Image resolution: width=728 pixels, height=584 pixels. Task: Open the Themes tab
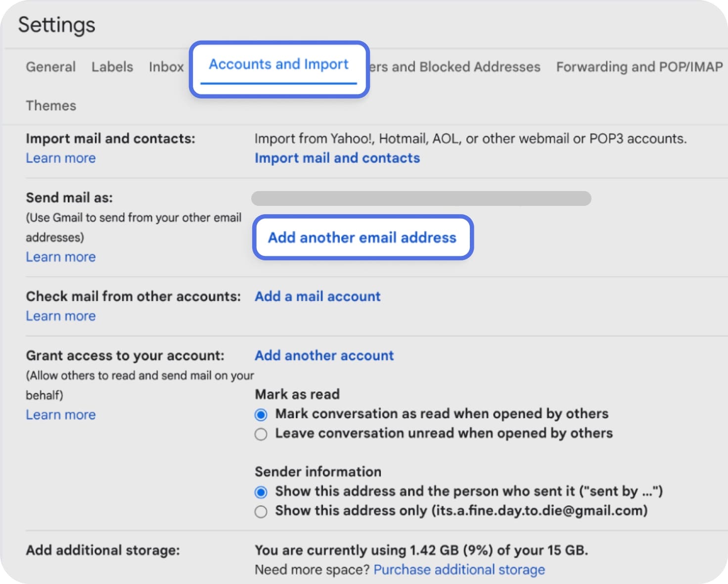pos(50,105)
